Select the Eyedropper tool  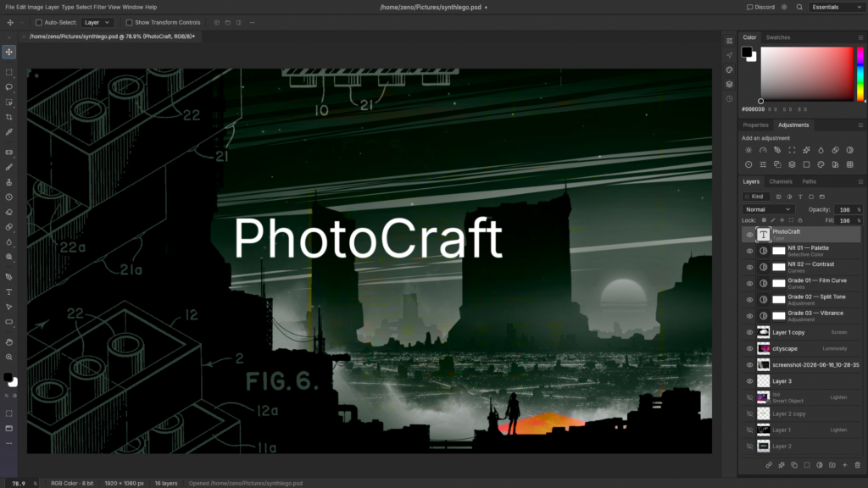pyautogui.click(x=8, y=132)
